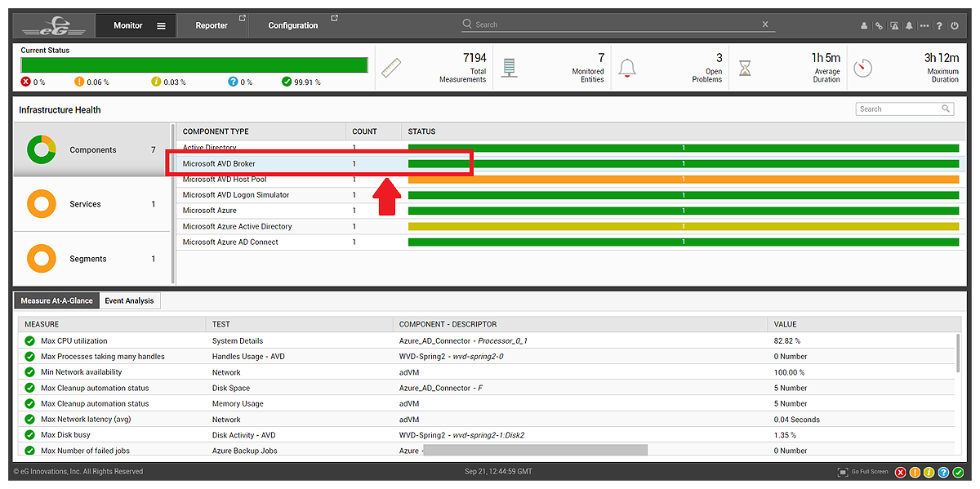This screenshot has height=489, width=980.
Task: Sort by the COUNT column header
Action: (364, 131)
